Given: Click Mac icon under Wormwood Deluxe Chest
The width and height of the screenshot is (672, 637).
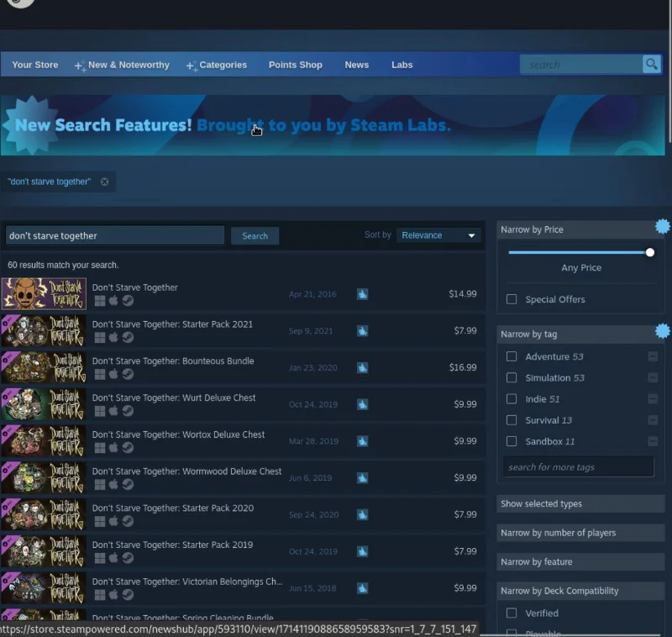Looking at the screenshot, I should pos(113,484).
